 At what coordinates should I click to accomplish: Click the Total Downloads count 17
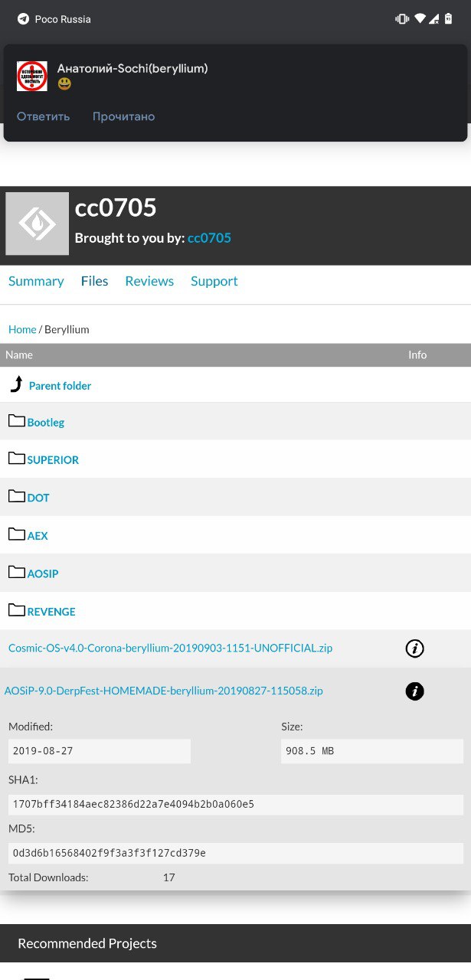(x=169, y=877)
